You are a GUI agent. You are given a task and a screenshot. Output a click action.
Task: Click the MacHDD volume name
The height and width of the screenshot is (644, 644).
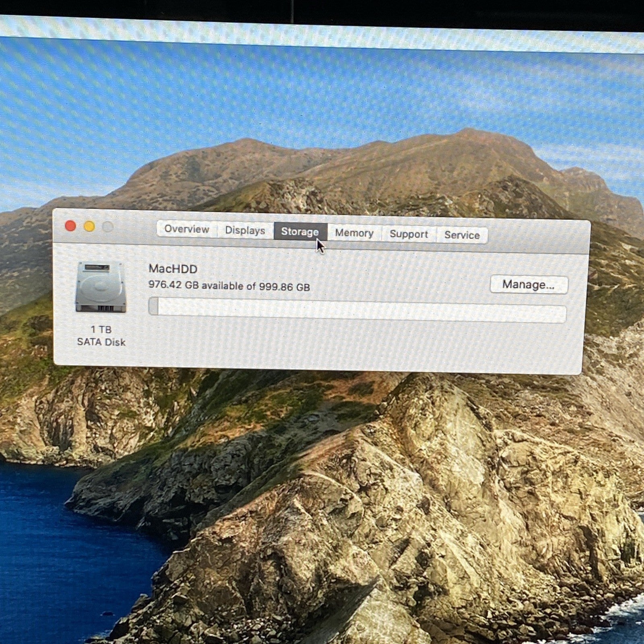point(173,269)
